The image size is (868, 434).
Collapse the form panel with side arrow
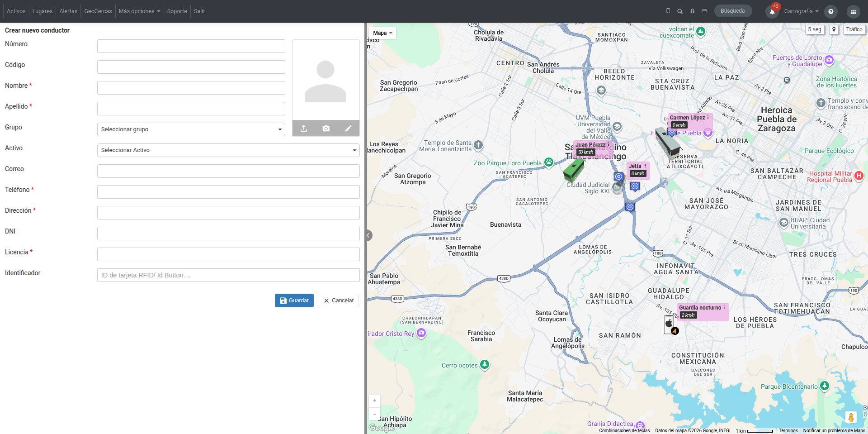[369, 235]
